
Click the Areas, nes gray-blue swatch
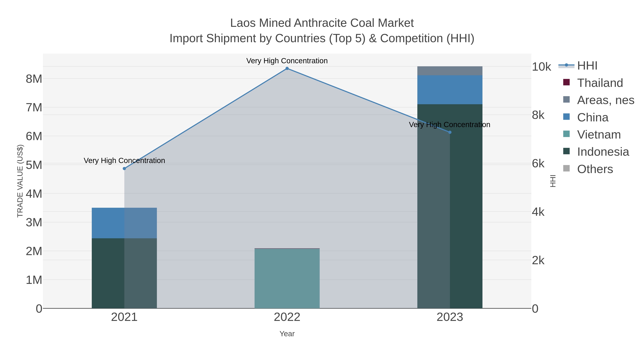pos(566,99)
